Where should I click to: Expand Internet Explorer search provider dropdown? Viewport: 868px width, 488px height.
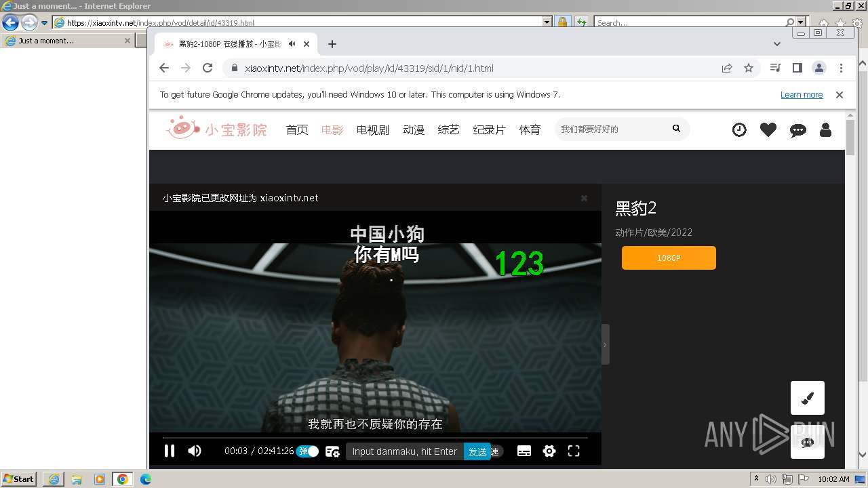coord(801,22)
